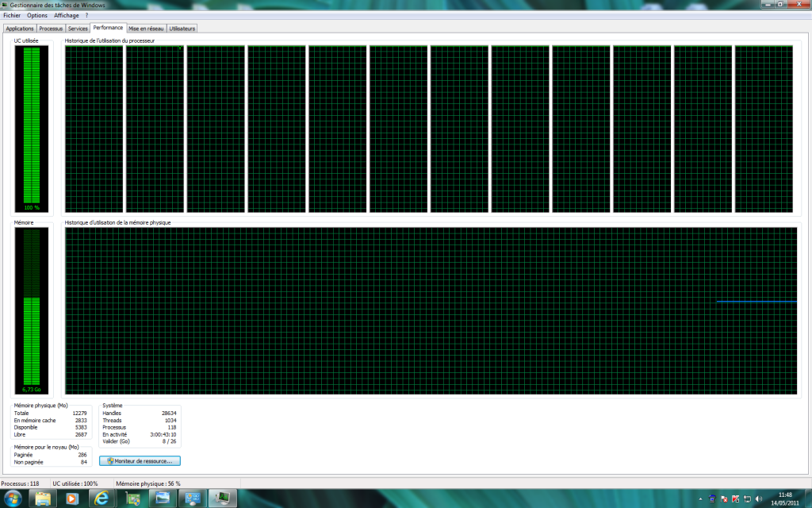Open the Windows Start orb
This screenshot has height=508, width=812.
tap(13, 498)
